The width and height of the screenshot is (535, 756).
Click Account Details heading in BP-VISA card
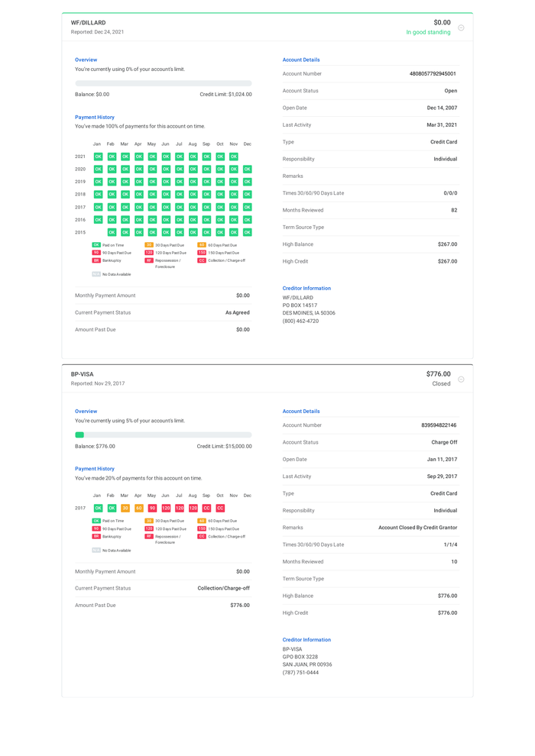301,412
